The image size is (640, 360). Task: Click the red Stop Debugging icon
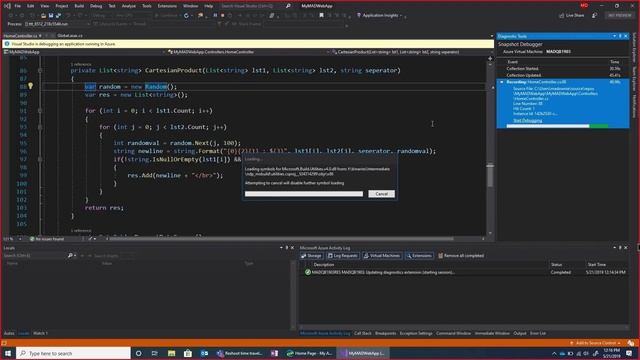click(222, 16)
